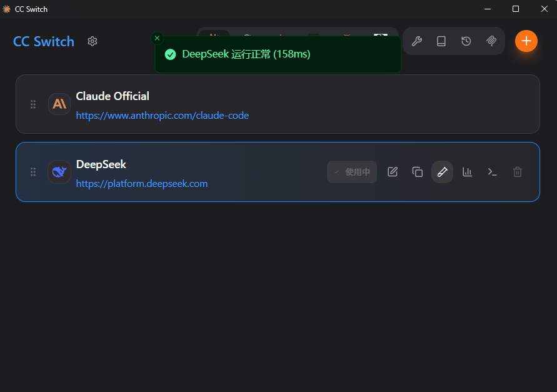Open the book icon in top toolbar
557x392 pixels.
441,41
